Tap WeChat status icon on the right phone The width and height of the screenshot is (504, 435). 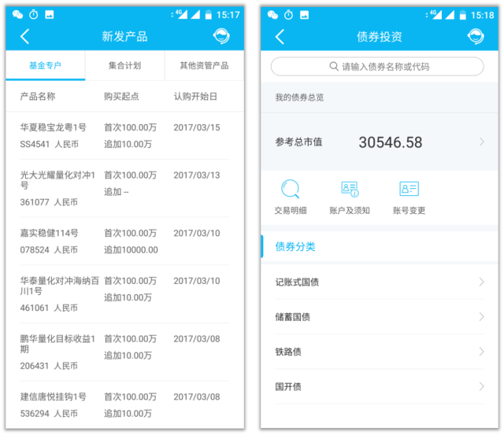tap(272, 15)
